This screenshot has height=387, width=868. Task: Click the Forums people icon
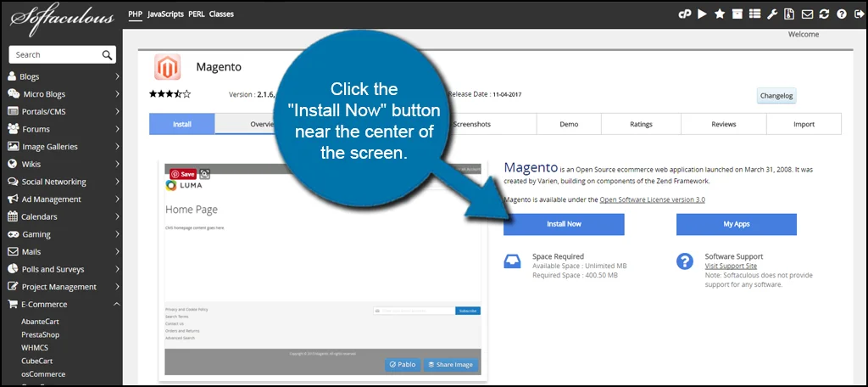14,129
